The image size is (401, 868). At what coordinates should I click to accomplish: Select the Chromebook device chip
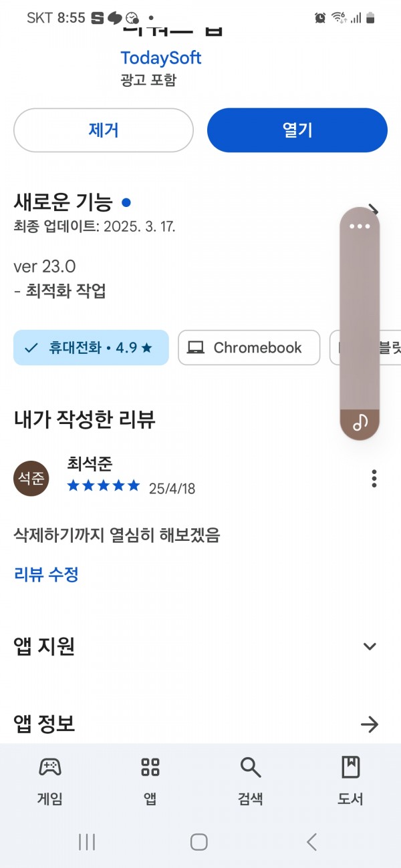click(x=249, y=348)
